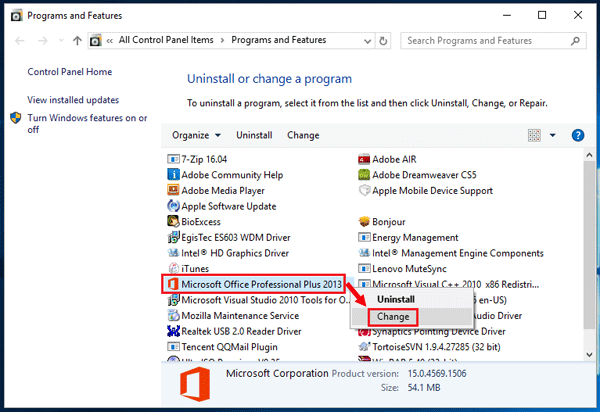This screenshot has height=412, width=600.
Task: Click the scrollbar down arrow
Action: 589,355
